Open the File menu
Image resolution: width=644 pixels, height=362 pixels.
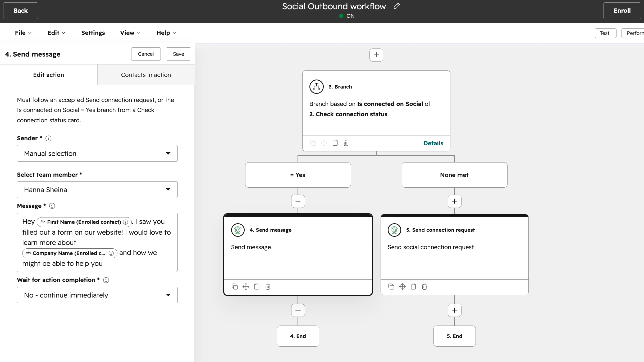coord(23,33)
